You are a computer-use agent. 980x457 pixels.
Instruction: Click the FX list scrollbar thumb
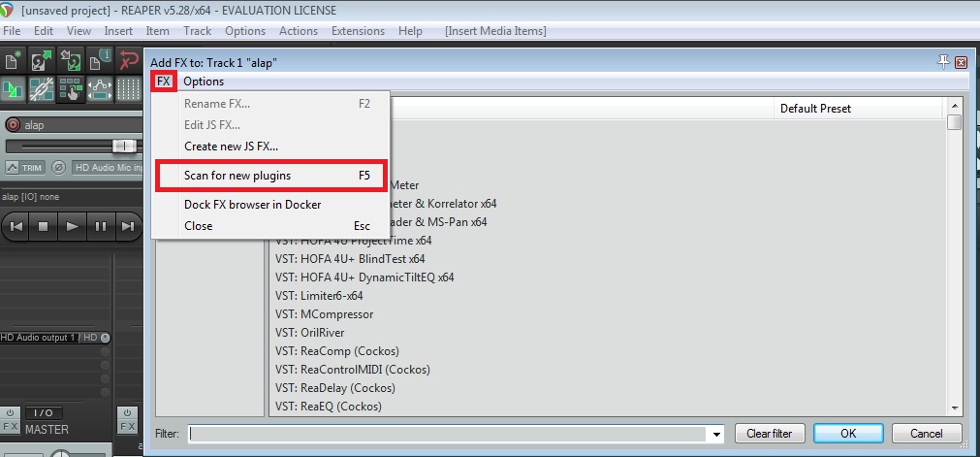955,122
